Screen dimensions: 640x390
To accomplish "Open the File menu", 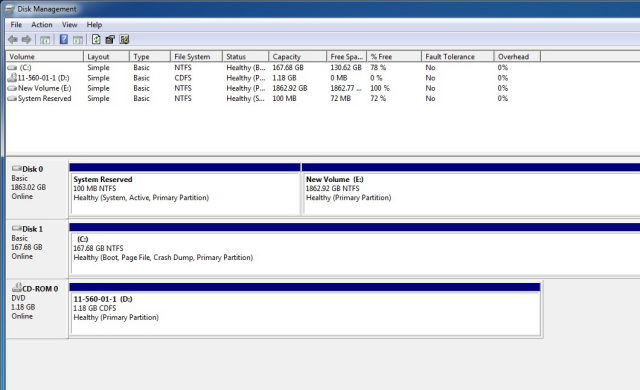I will 16,25.
